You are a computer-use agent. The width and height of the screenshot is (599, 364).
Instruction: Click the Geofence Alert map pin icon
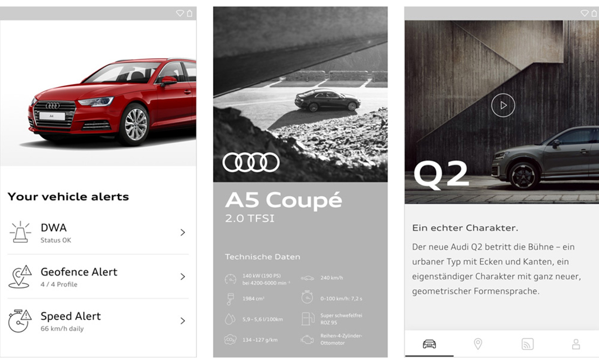(x=20, y=277)
